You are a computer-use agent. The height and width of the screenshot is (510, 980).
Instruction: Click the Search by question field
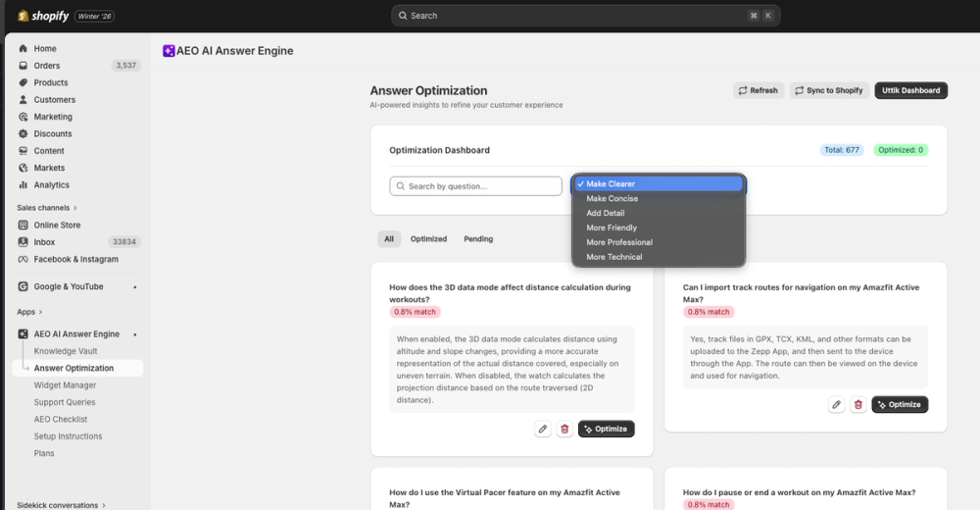pyautogui.click(x=475, y=185)
